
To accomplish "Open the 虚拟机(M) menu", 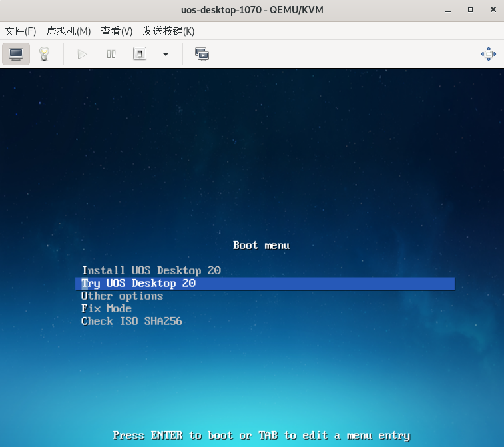I will click(69, 31).
